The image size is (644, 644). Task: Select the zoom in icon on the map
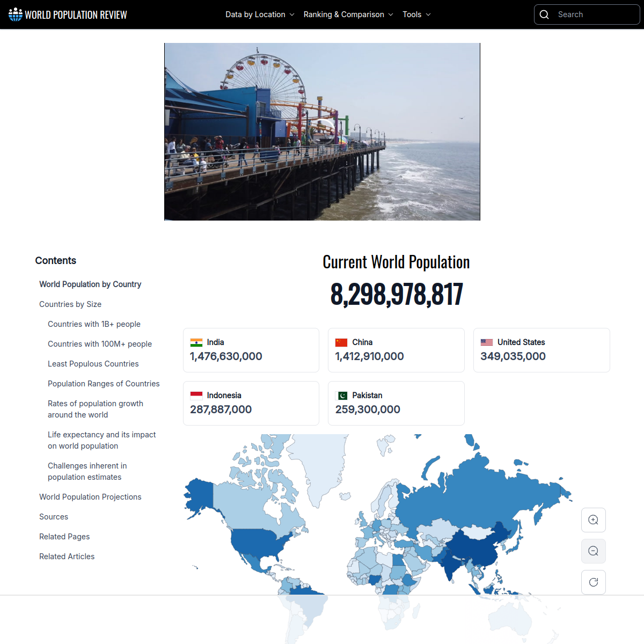pos(593,519)
